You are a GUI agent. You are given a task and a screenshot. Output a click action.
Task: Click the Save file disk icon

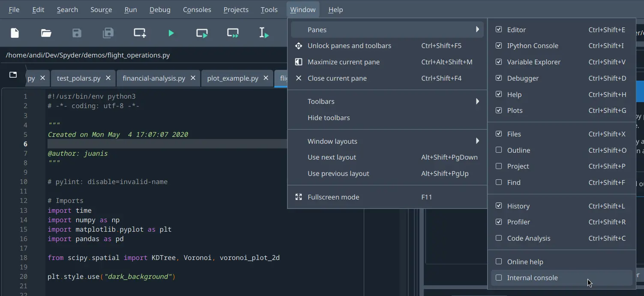[x=77, y=33]
